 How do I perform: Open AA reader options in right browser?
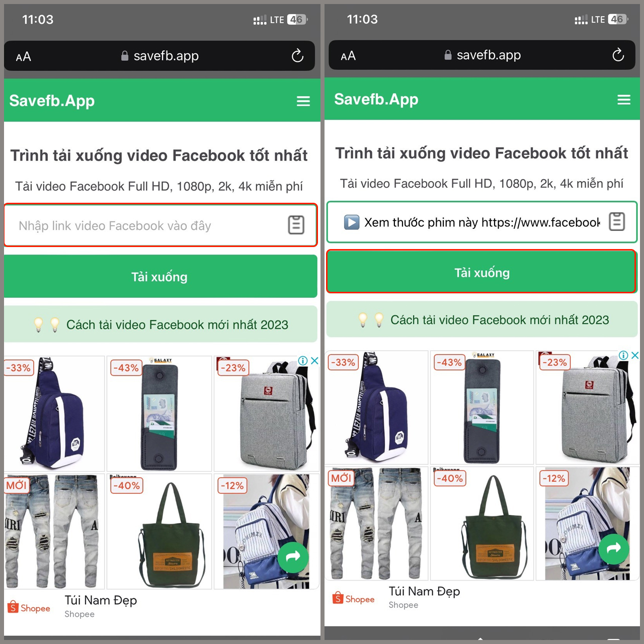tap(348, 56)
